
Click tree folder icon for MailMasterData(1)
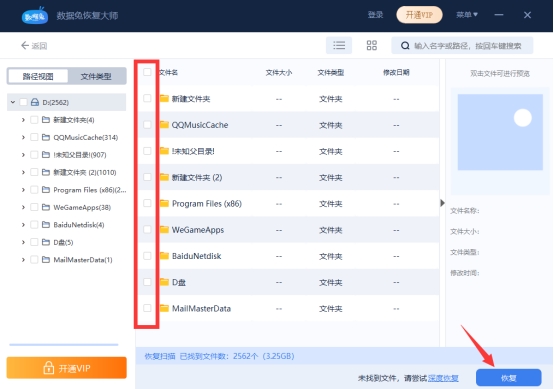(x=46, y=260)
